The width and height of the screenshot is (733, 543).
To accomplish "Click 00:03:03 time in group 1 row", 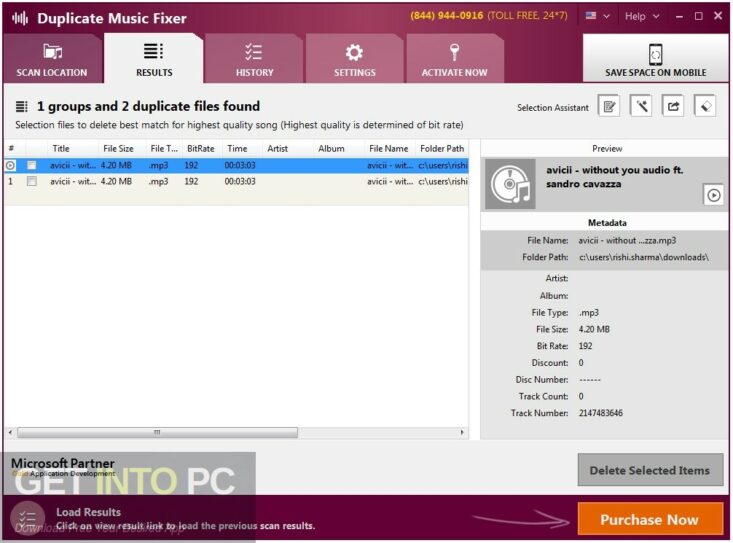I will 240,181.
